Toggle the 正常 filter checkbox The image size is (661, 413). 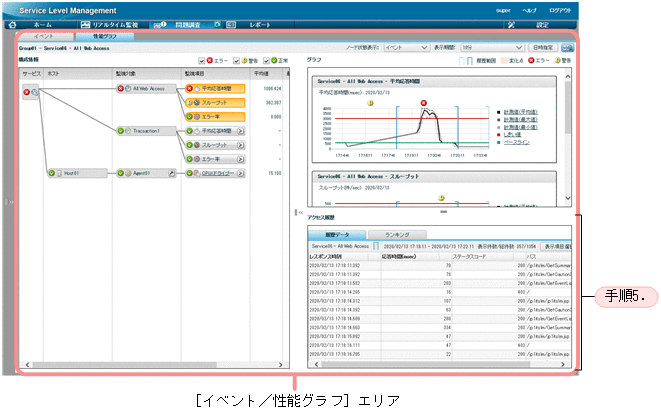tap(270, 61)
